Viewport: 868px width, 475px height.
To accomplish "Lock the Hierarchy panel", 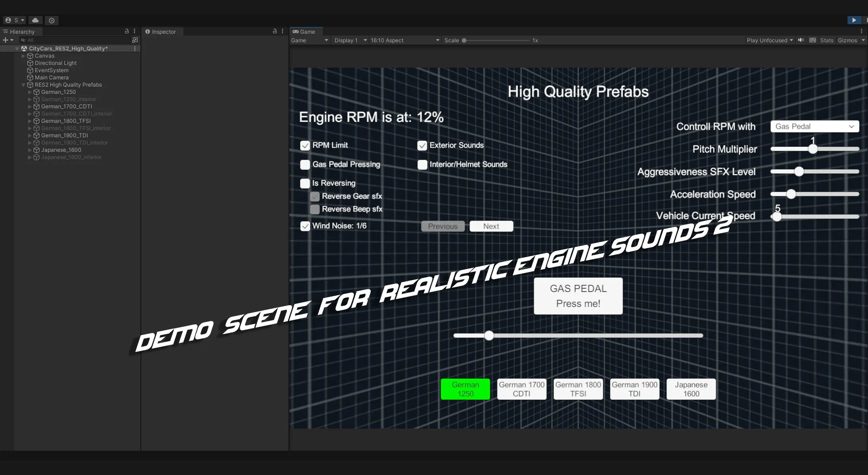I will (127, 31).
